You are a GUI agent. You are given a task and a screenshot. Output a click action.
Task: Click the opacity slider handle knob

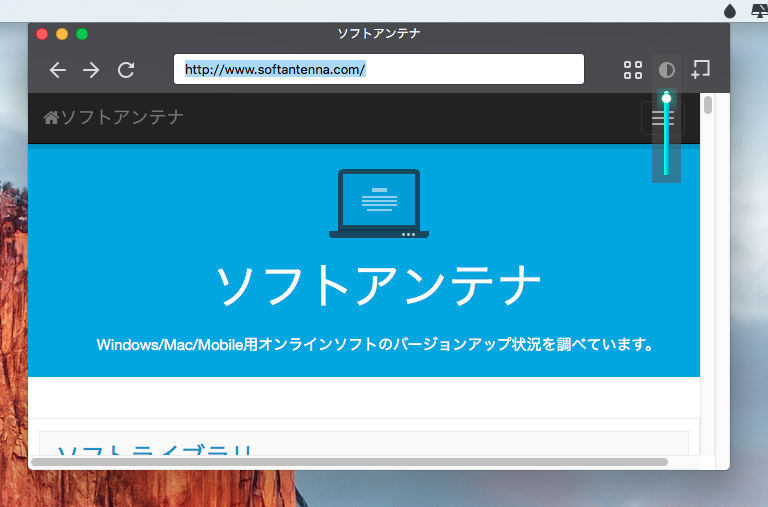tap(666, 99)
